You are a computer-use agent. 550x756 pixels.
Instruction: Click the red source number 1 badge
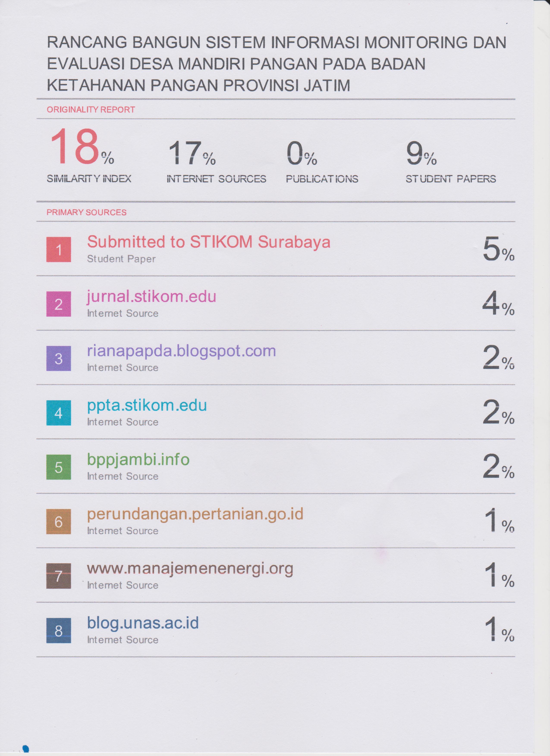[59, 249]
